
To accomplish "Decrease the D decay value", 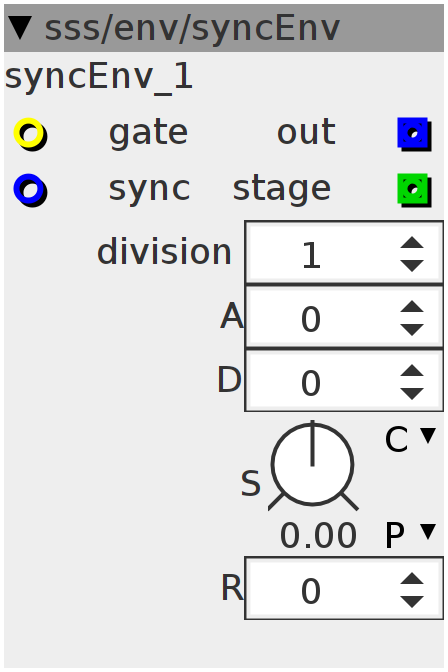I will (x=412, y=393).
